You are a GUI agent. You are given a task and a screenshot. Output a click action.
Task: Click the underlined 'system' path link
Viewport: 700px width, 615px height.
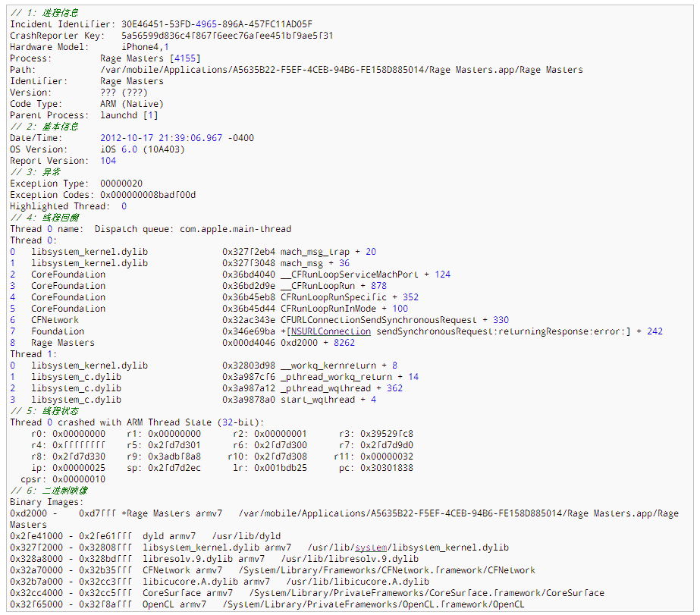click(371, 548)
